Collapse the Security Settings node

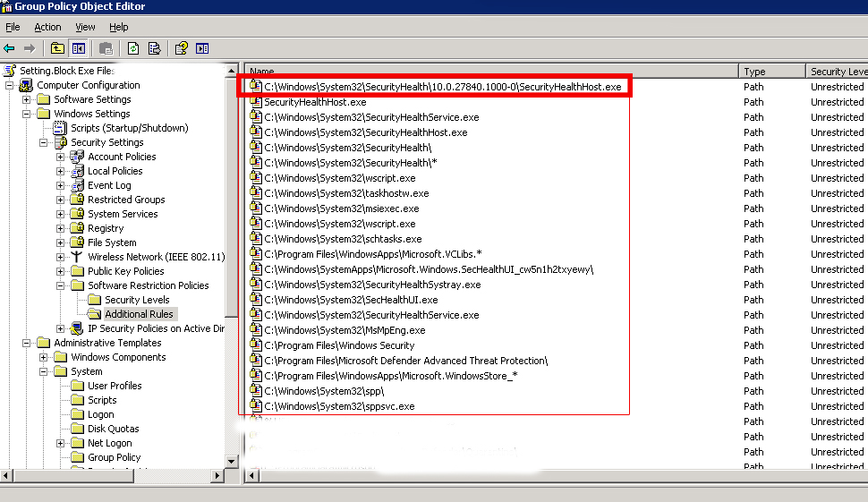tap(44, 143)
